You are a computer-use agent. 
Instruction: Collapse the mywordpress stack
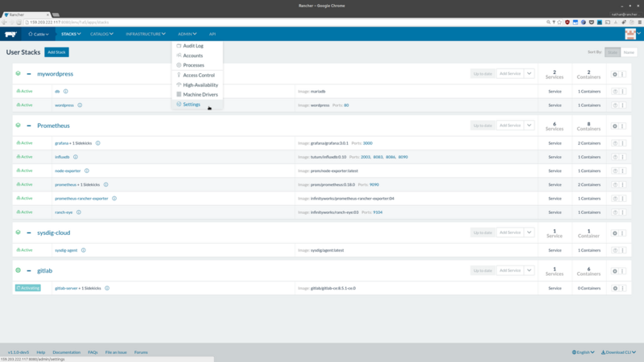coord(29,74)
